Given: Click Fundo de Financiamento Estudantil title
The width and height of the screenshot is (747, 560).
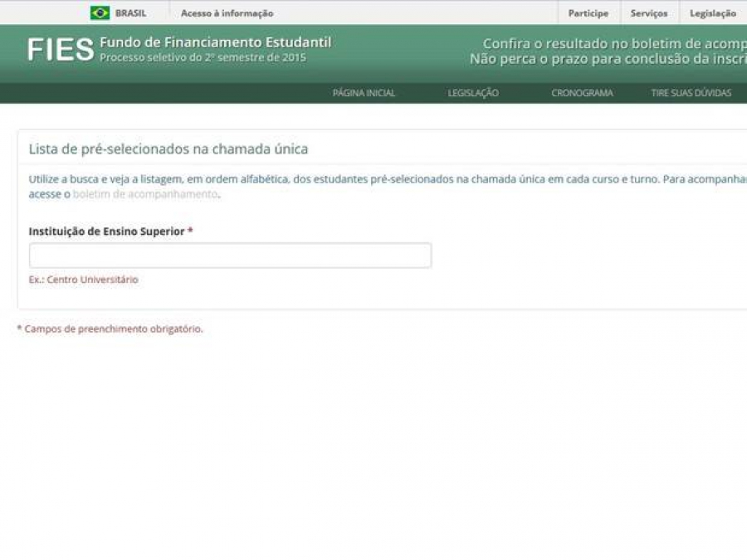Looking at the screenshot, I should [x=215, y=42].
